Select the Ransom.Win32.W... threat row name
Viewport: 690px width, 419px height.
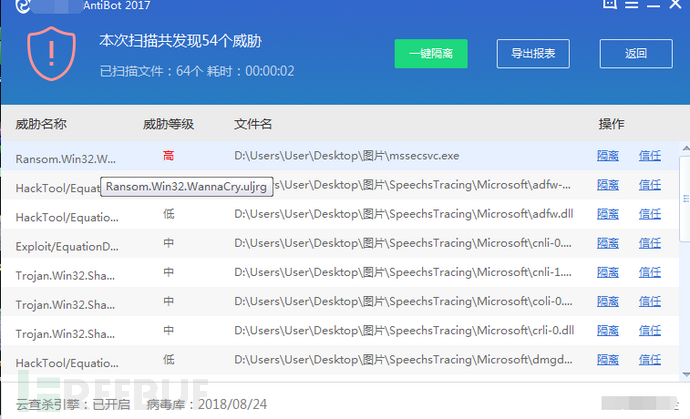(66, 159)
